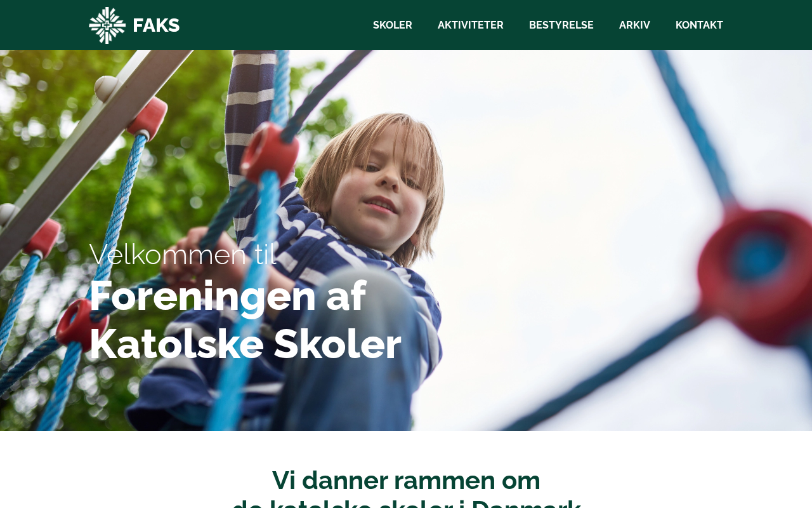This screenshot has width=812, height=508.
Task: Open the SKOLER menu item
Action: tap(393, 25)
